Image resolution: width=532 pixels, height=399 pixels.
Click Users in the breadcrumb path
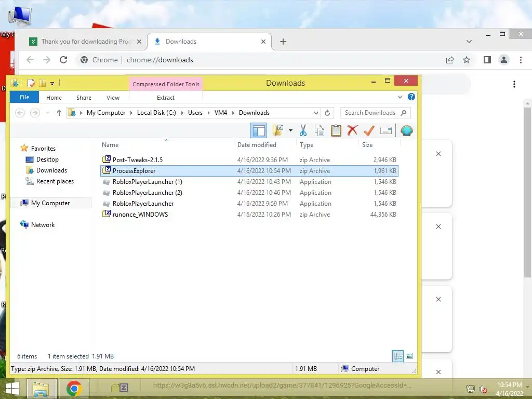(195, 113)
